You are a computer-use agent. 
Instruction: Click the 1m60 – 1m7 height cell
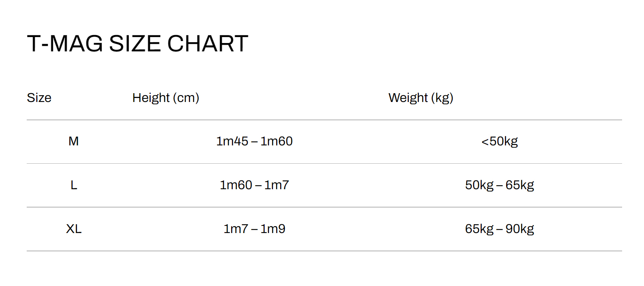click(x=254, y=185)
